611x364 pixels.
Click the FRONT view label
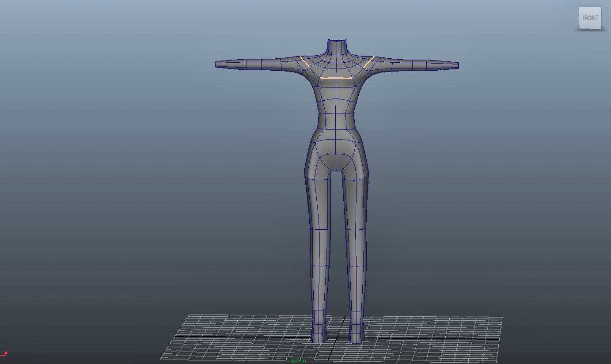[x=590, y=18]
